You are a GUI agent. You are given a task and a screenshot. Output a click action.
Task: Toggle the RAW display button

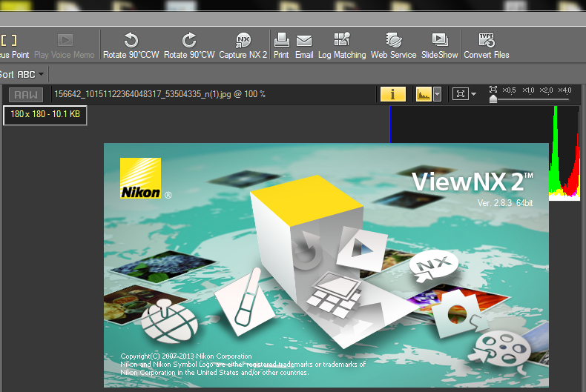click(26, 94)
